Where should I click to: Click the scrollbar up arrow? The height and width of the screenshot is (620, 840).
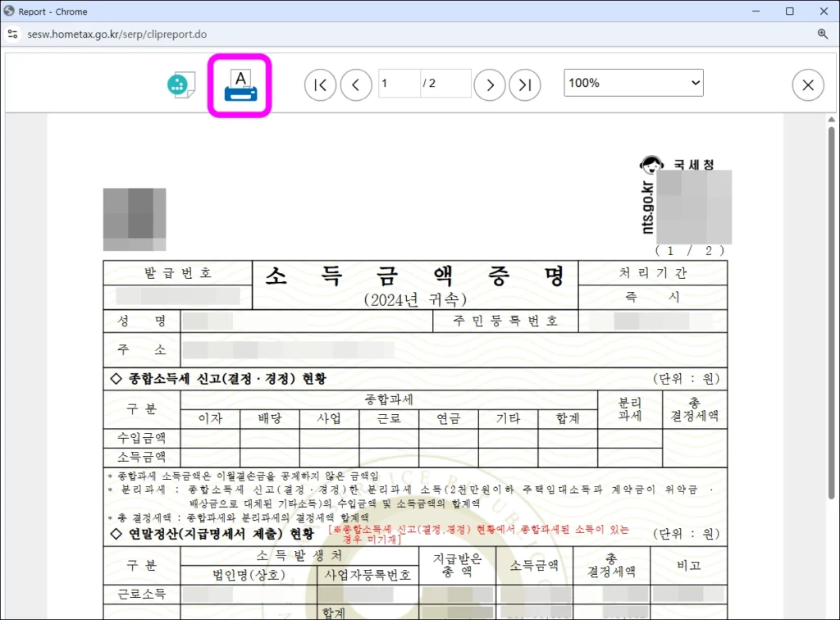click(x=832, y=120)
